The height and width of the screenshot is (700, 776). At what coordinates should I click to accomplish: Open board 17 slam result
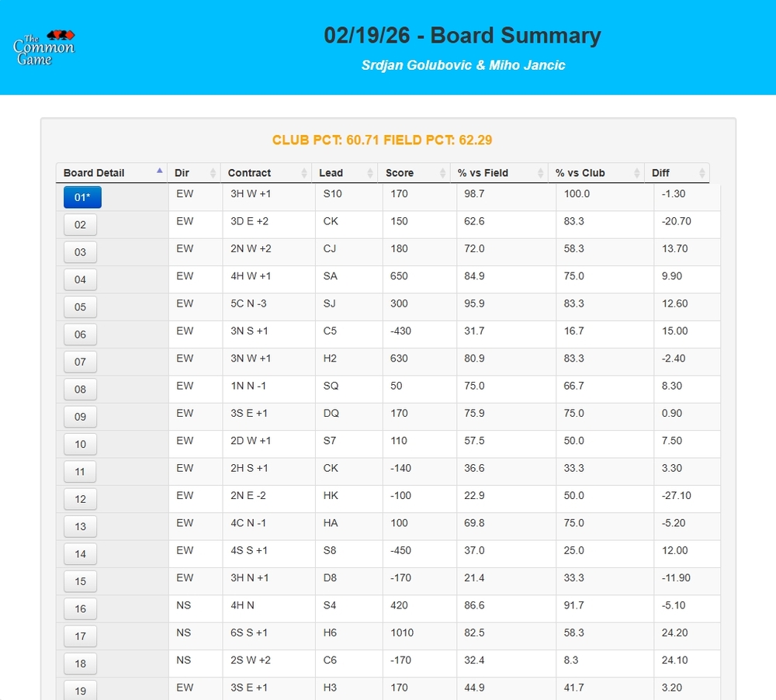[81, 636]
